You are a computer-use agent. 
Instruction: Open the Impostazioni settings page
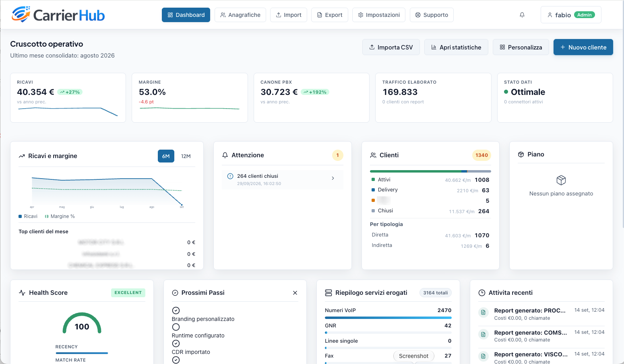click(379, 15)
